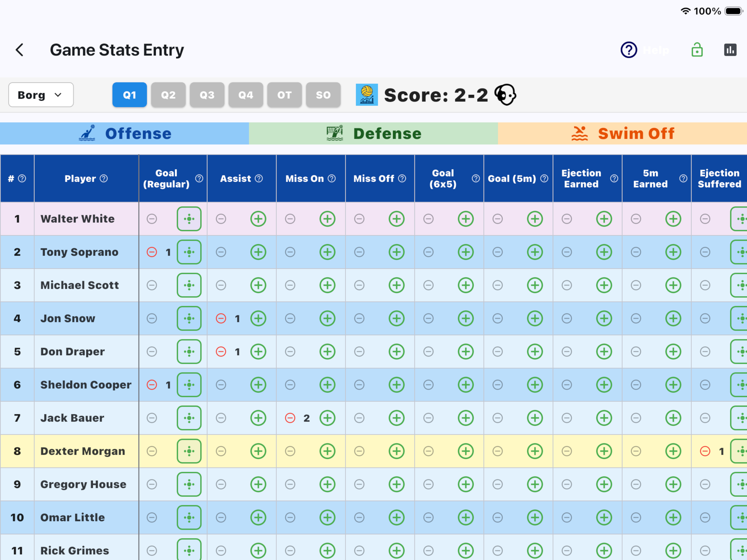Open the stats chart icon in the header
This screenshot has width=747, height=560.
click(730, 50)
